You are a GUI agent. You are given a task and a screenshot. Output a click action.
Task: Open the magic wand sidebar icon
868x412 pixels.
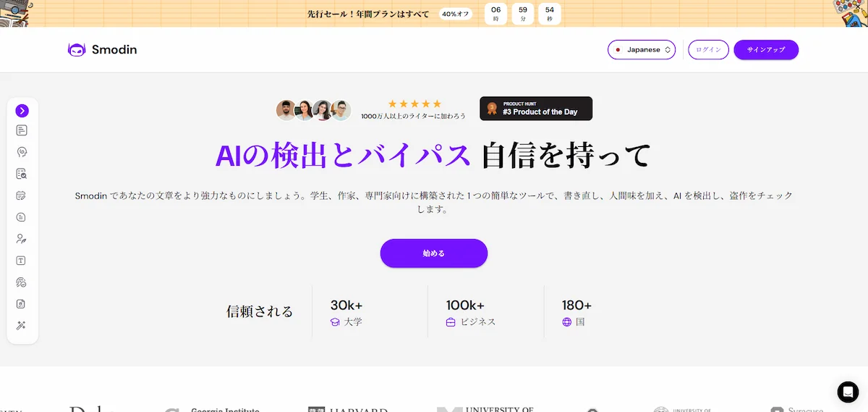[22, 326]
